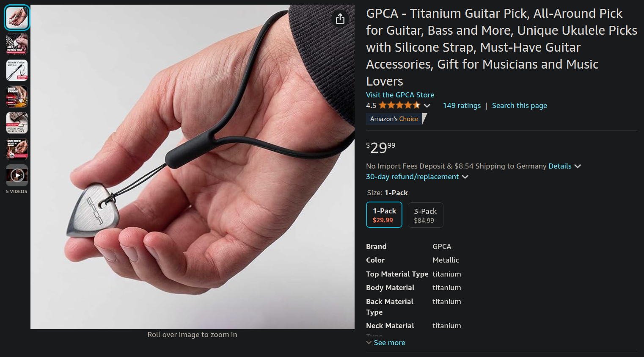View the fifth thumbnail about rich metal tones
This screenshot has height=357, width=644.
[x=17, y=123]
